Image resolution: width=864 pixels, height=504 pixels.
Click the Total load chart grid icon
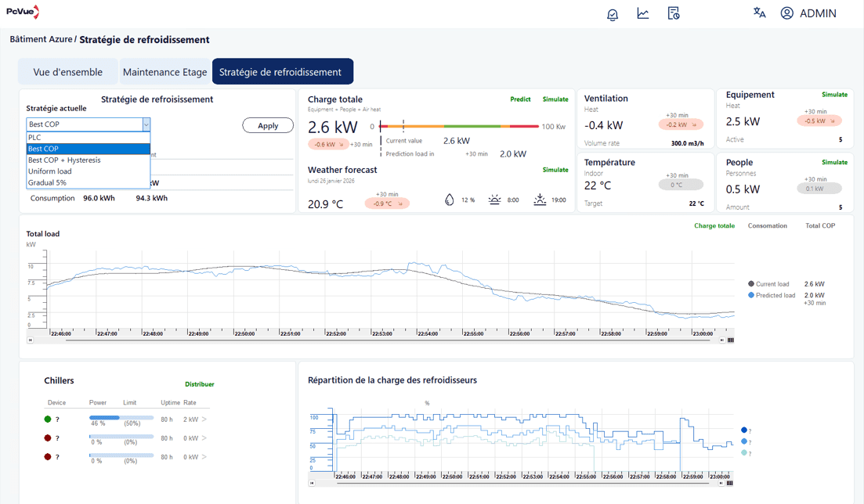click(731, 340)
